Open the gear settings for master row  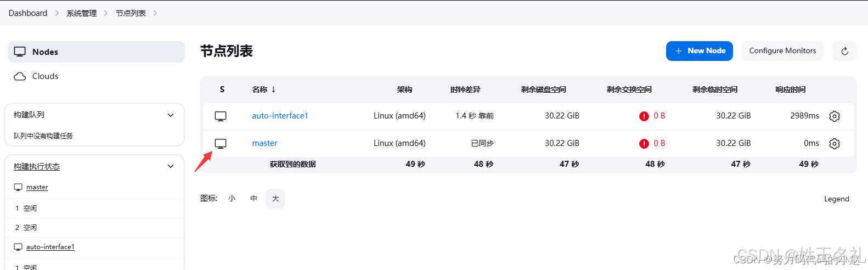tap(835, 144)
